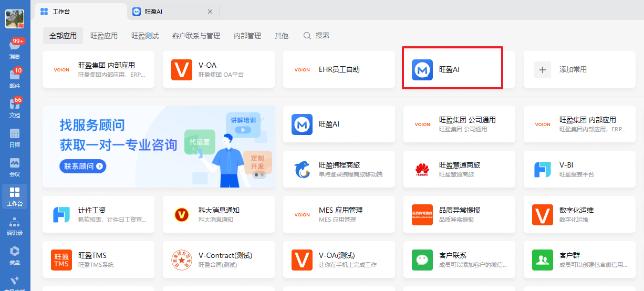The height and width of the screenshot is (291, 644).
Task: Click the 添加常用 label
Action: tap(573, 69)
